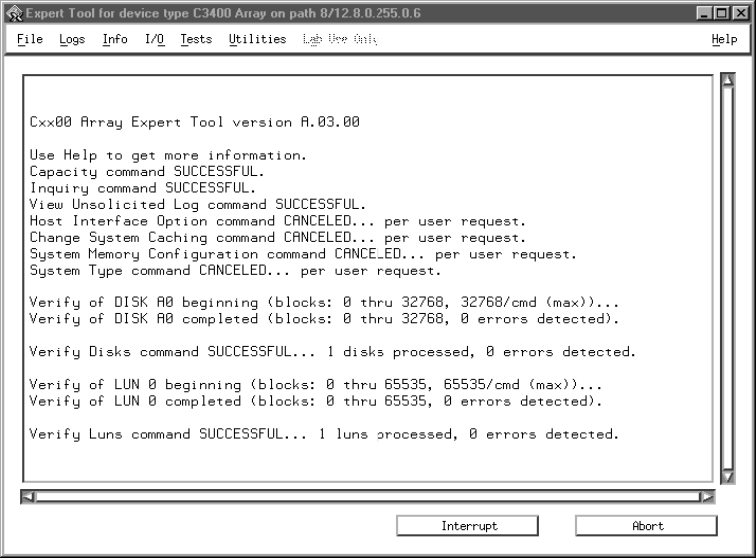Image resolution: width=756 pixels, height=558 pixels.
Task: Click the vertical scrollbar up arrow
Action: pyautogui.click(x=728, y=80)
